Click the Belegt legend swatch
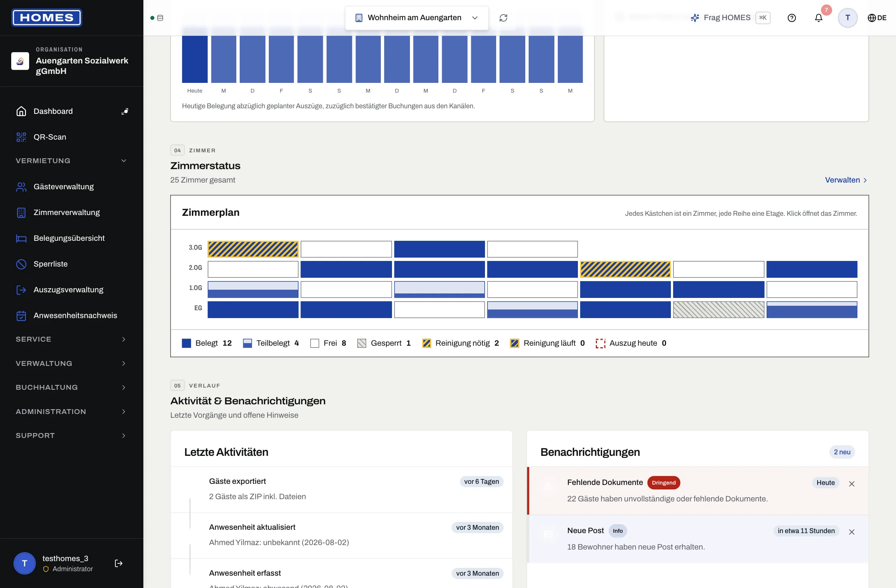 (x=186, y=343)
